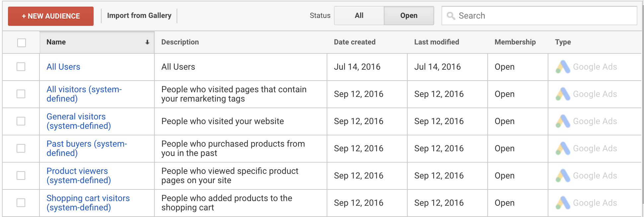This screenshot has width=644, height=217.
Task: Open the General visitors audience
Action: [76, 121]
